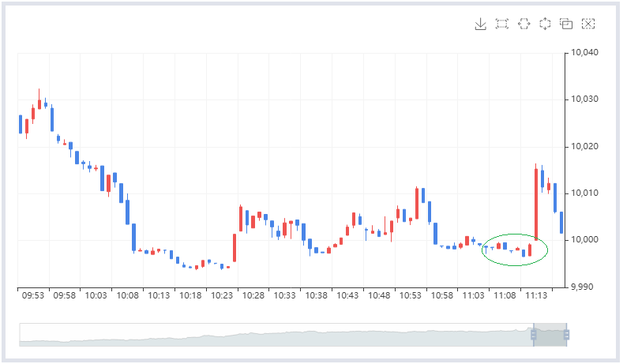Select the 10,030 price label
The width and height of the screenshot is (623, 364).
(584, 99)
